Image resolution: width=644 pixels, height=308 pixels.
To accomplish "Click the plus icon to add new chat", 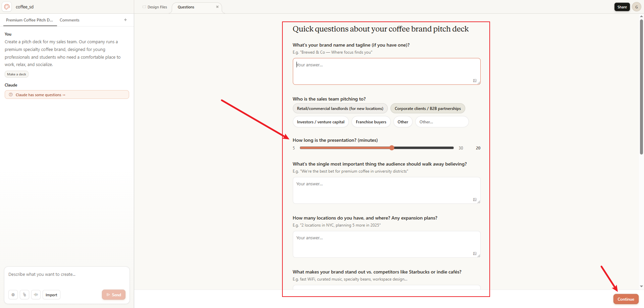I will 125,20.
